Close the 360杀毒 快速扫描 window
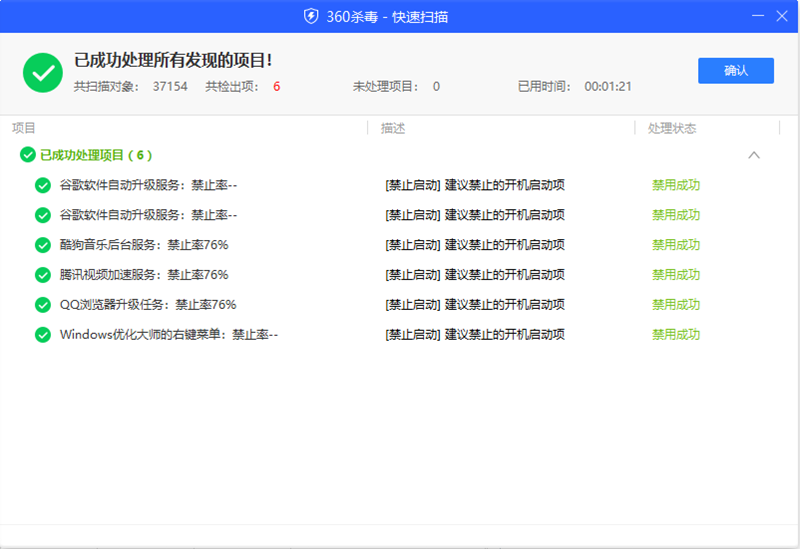The width and height of the screenshot is (800, 549). click(782, 16)
